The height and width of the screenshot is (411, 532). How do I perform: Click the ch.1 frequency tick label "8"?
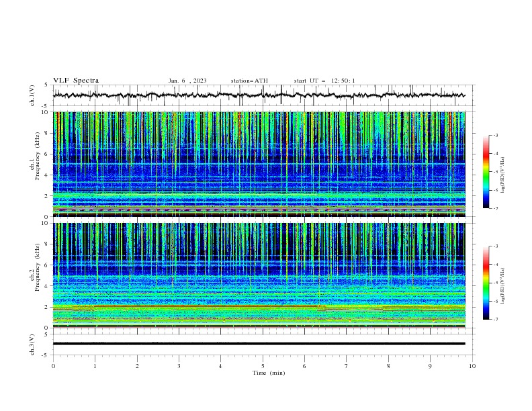tap(47, 133)
